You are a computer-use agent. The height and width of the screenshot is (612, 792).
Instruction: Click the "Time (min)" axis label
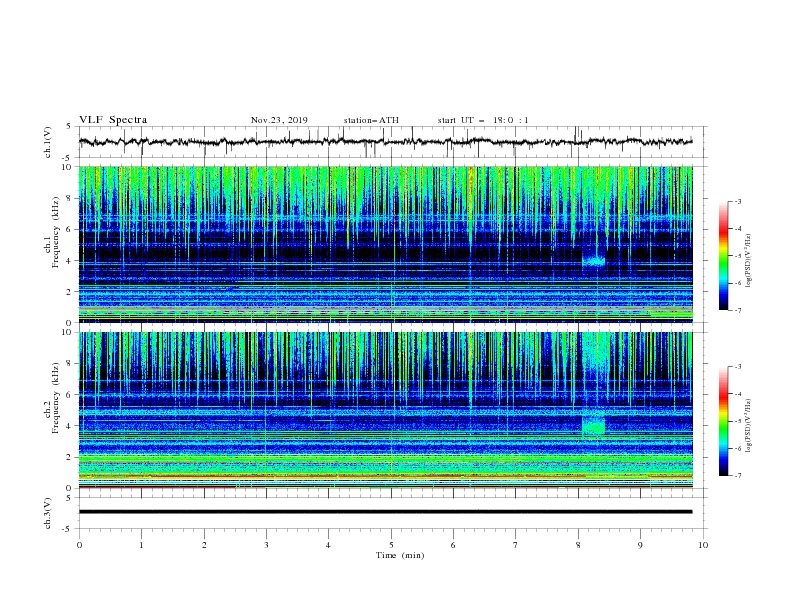[x=400, y=555]
